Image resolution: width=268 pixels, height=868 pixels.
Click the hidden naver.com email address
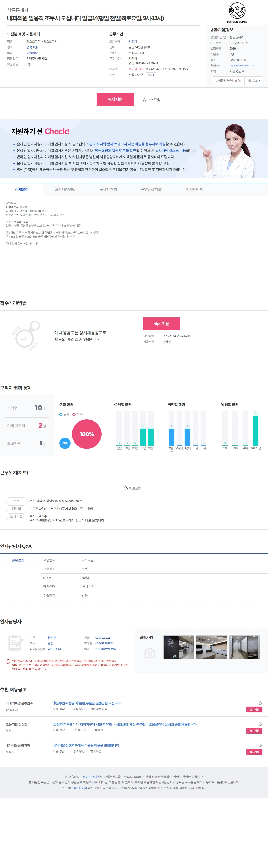point(105,649)
